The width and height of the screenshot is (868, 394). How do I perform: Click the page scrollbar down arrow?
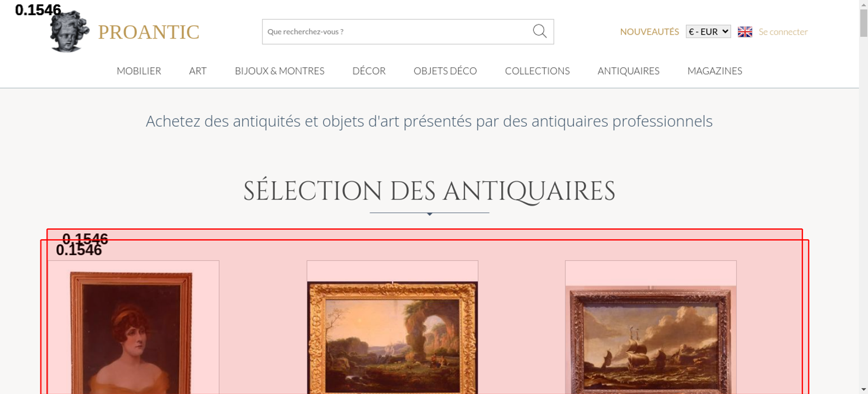tap(864, 389)
